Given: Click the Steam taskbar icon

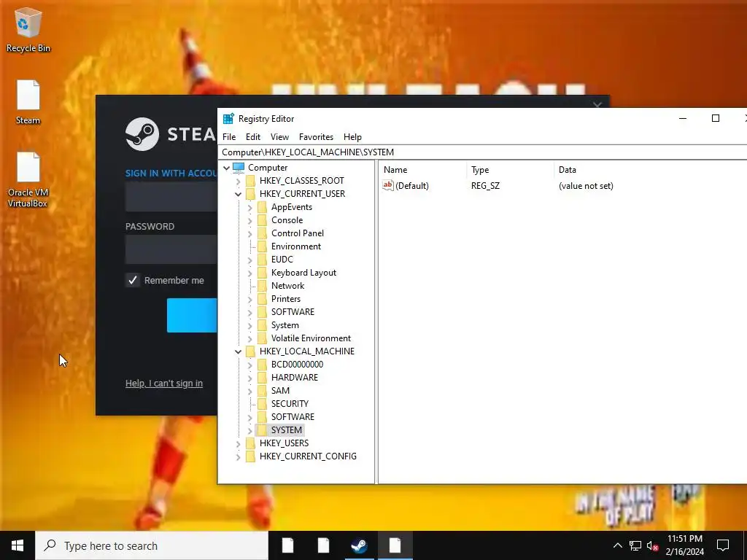Looking at the screenshot, I should click(x=359, y=545).
